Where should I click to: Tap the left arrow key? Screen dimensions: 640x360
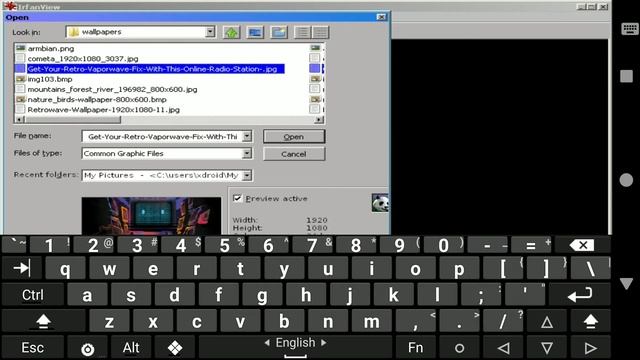503,348
